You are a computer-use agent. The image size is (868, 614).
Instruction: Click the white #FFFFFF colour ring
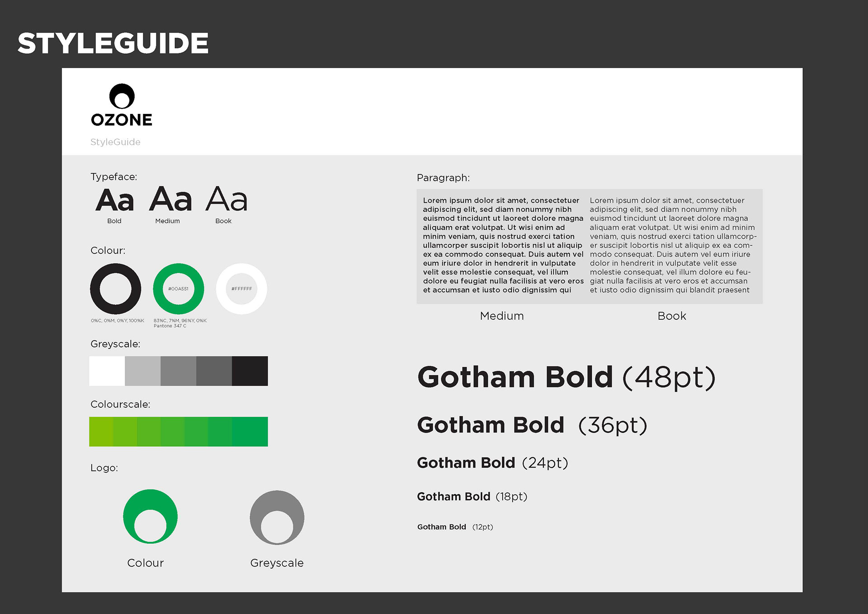(241, 288)
